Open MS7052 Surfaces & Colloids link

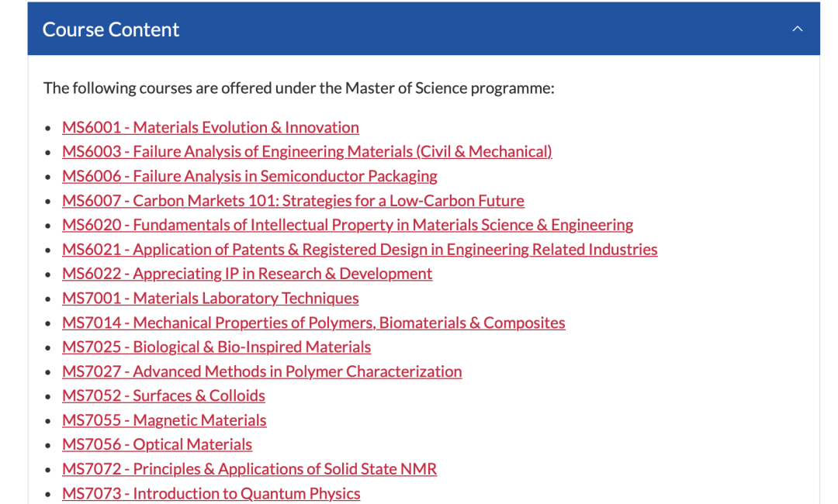[x=164, y=395]
